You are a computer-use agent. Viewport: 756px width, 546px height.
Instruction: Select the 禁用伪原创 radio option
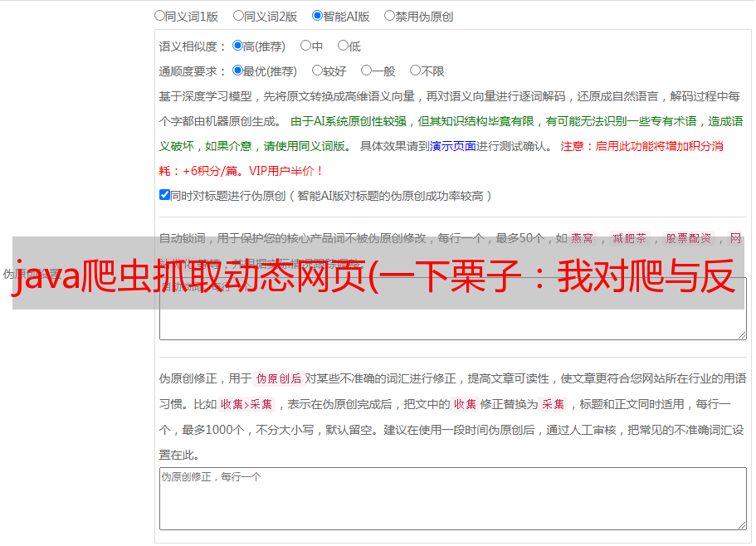tap(389, 16)
